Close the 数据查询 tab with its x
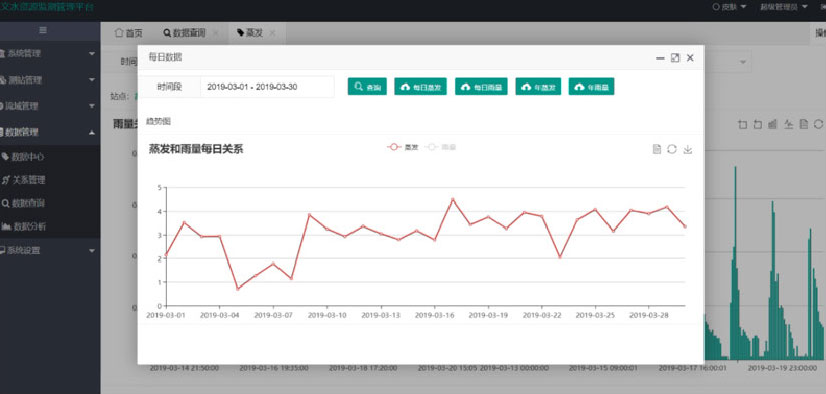This screenshot has width=826, height=394. pos(215,33)
